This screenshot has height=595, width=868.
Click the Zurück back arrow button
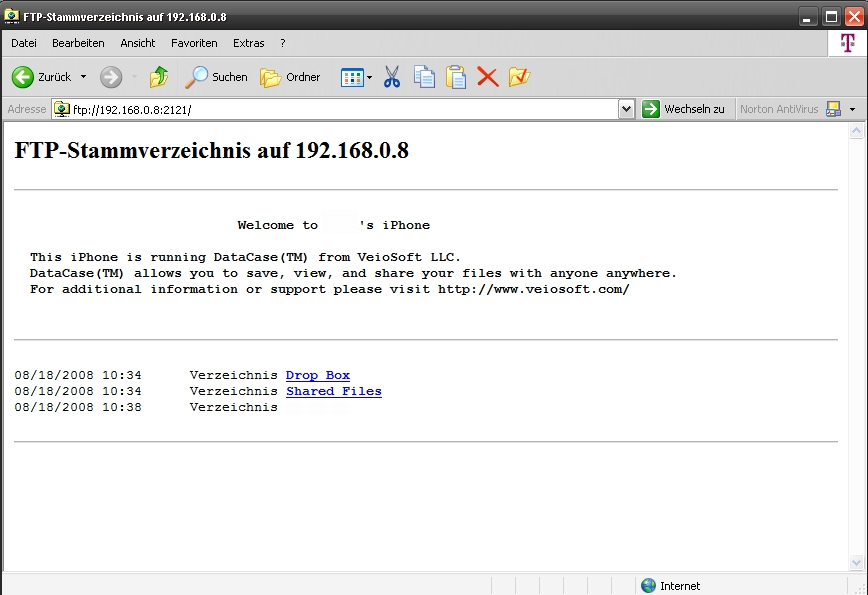pyautogui.click(x=40, y=77)
